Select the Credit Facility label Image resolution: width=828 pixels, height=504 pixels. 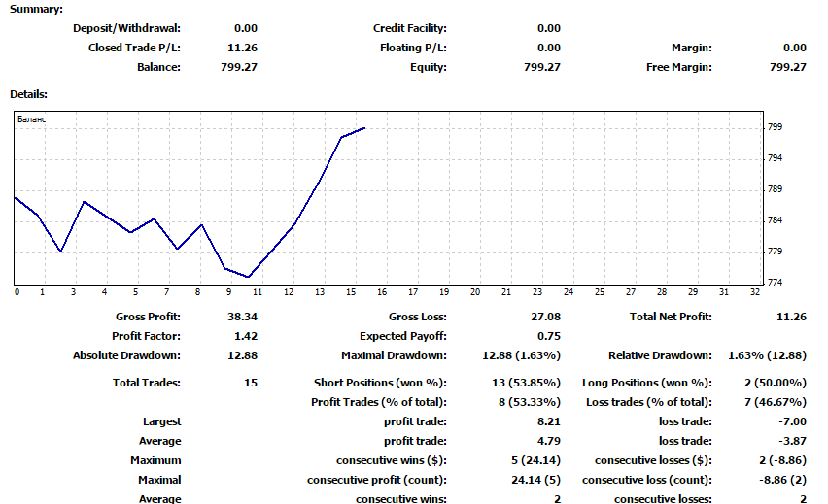coord(409,28)
